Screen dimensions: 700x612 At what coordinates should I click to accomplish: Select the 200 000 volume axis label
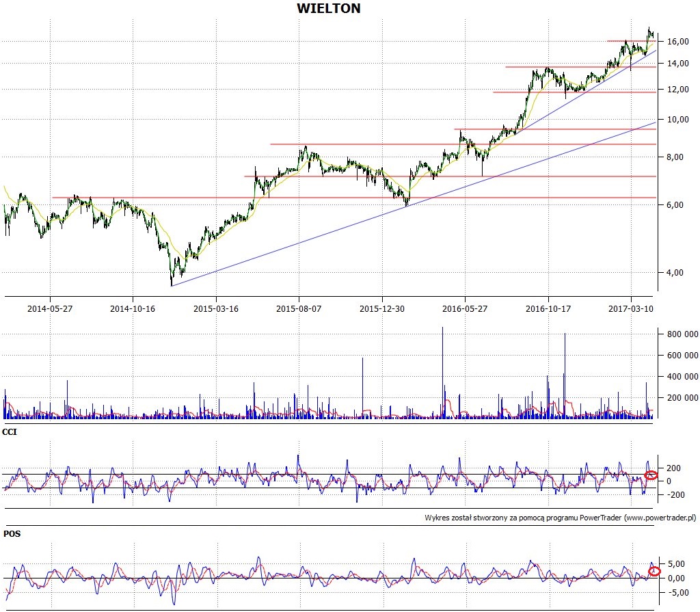tap(683, 397)
